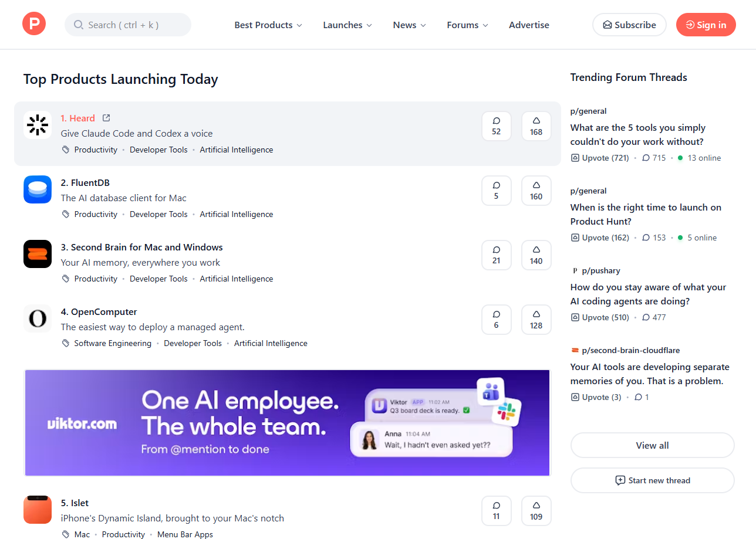
Task: Open the Heard product title
Action: pyautogui.click(x=77, y=118)
